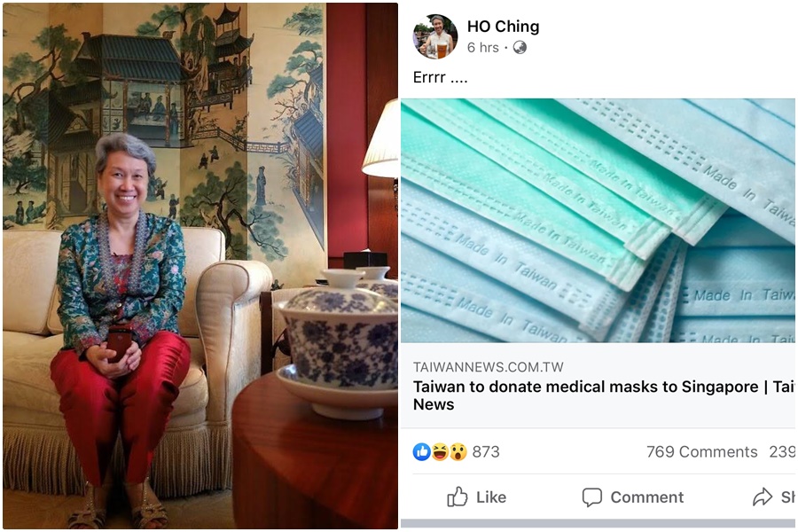The height and width of the screenshot is (532, 798).
Task: Click the public globe privacy icon
Action: tap(520, 48)
